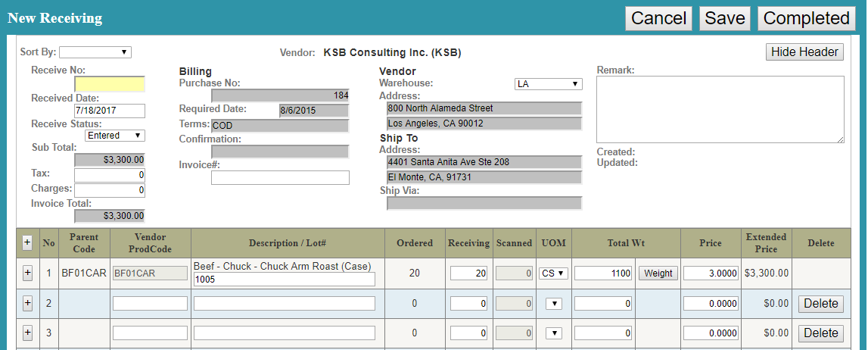Expand row 1 with the plus button
Image resolution: width=868 pixels, height=350 pixels.
click(x=28, y=273)
